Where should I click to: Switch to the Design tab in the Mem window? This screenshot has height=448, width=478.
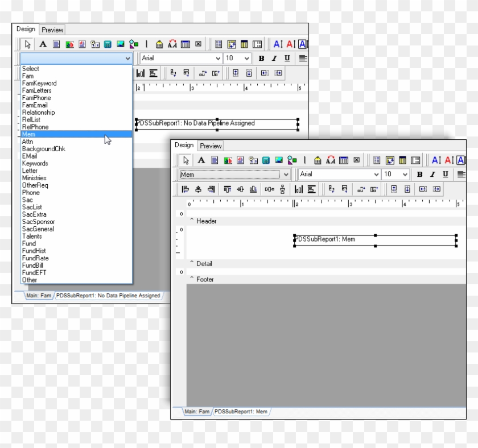click(184, 145)
